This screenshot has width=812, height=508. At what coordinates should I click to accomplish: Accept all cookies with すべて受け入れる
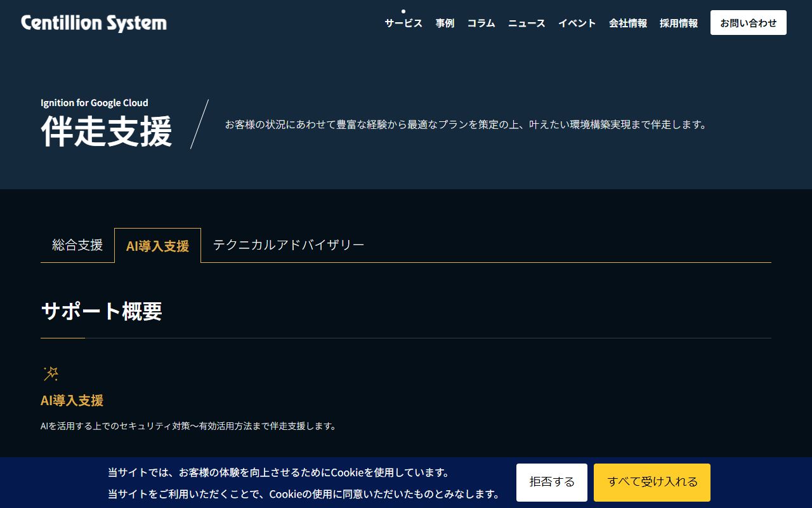pos(652,482)
